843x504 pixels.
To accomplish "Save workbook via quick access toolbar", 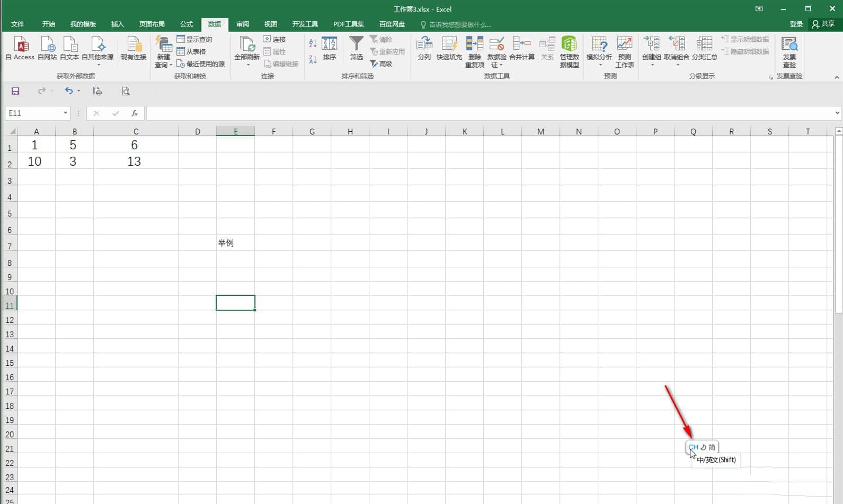I will [x=15, y=91].
